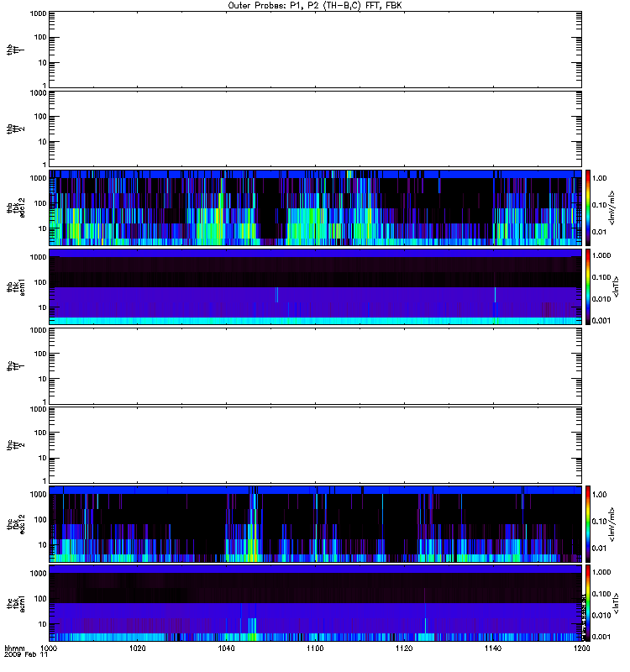Click the 'thc fbk edc12' axis label
Screen dimensions: 630x672
[x=16, y=524]
